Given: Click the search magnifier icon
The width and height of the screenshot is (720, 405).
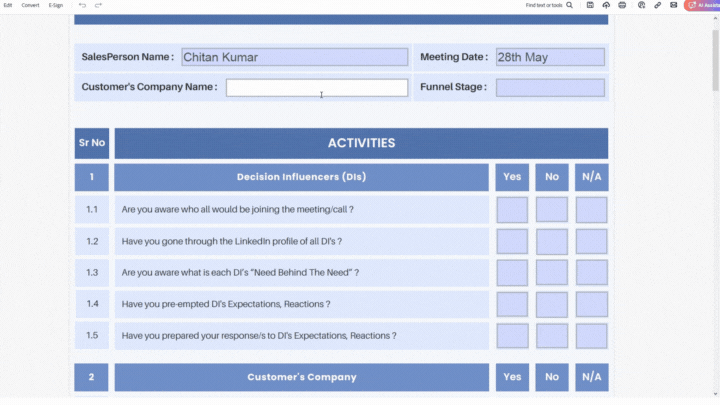Looking at the screenshot, I should pyautogui.click(x=570, y=5).
